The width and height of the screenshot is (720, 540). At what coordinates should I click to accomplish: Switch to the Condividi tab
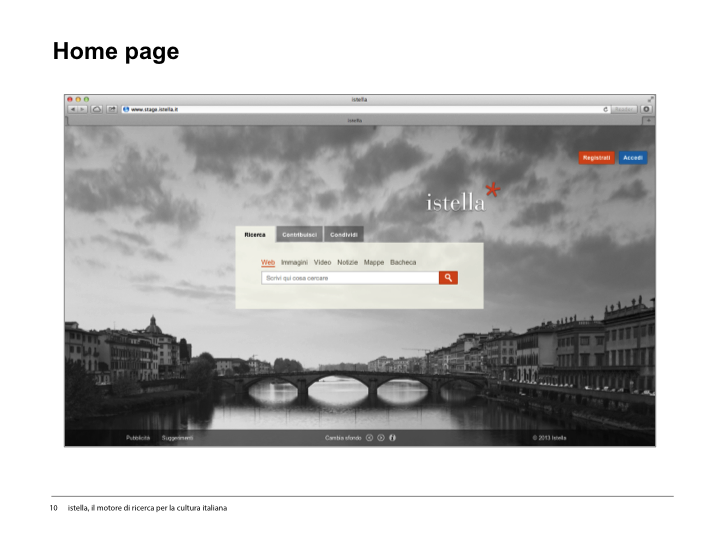(344, 235)
